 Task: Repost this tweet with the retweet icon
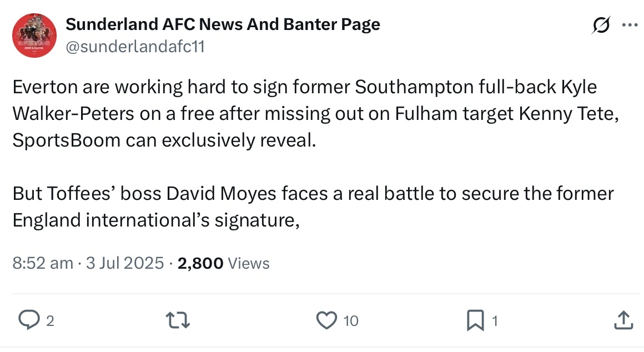pyautogui.click(x=178, y=320)
